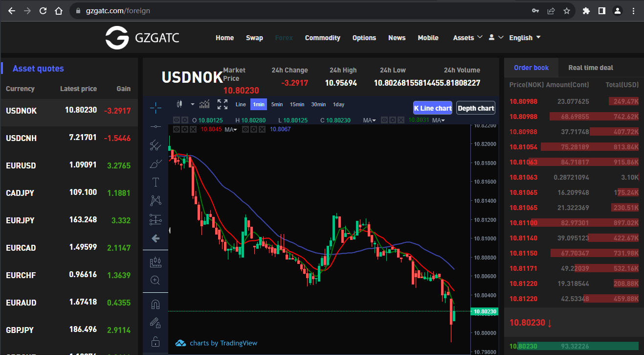Open the indicators chart icon
This screenshot has width=644, height=355.
coord(204,104)
